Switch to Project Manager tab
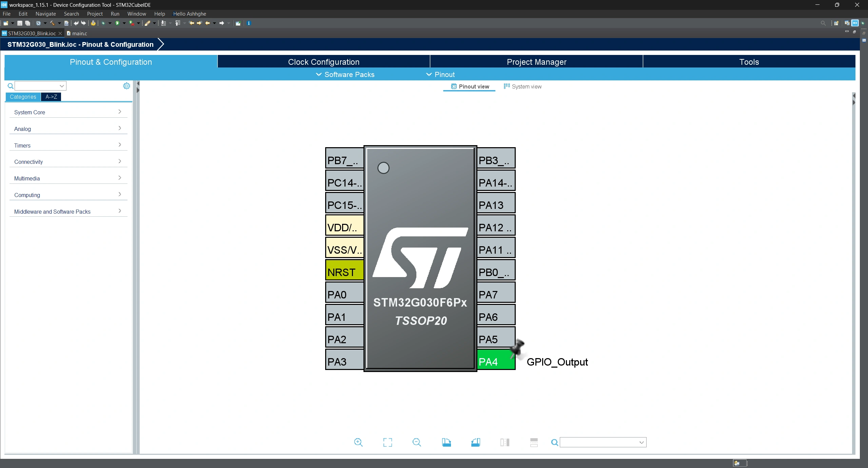 point(536,62)
